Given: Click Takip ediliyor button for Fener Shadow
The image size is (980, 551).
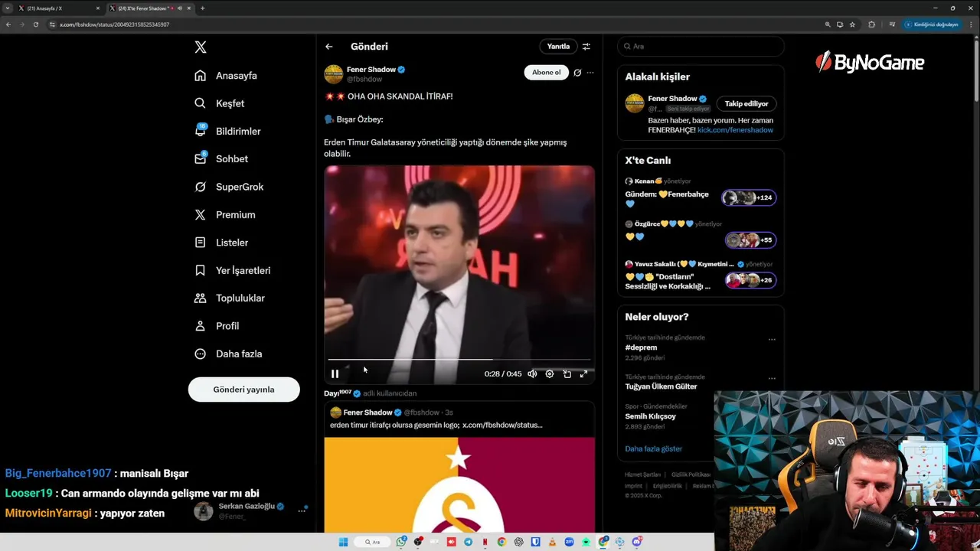Looking at the screenshot, I should pyautogui.click(x=746, y=104).
